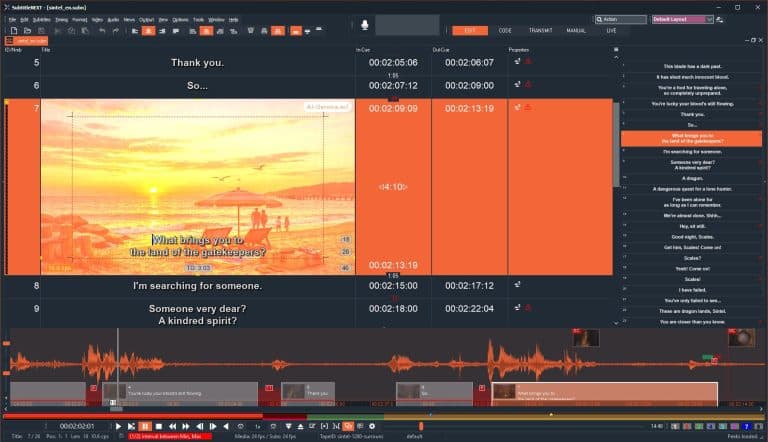Image resolution: width=768 pixels, height=442 pixels.
Task: Open Help menu
Action: [234, 20]
